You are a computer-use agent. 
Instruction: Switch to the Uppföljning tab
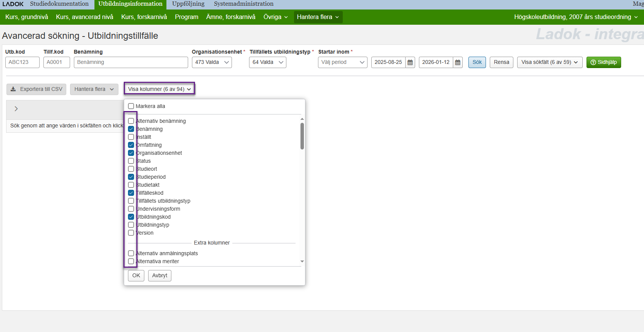pyautogui.click(x=188, y=4)
